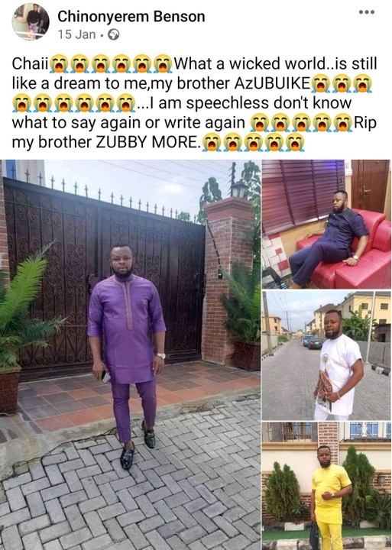The image size is (392, 550).
Task: Click the man in the purple outfit
Action: point(127,356)
